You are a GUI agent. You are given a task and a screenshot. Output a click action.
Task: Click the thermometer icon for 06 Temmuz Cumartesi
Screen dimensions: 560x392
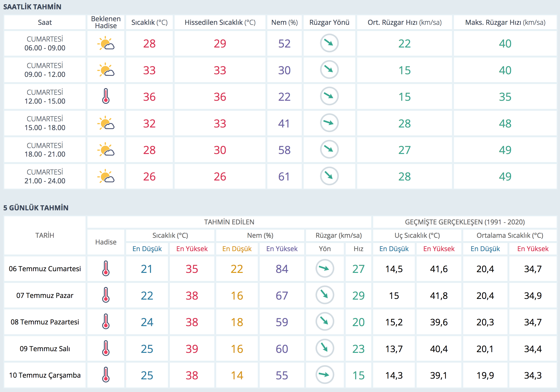click(x=106, y=268)
